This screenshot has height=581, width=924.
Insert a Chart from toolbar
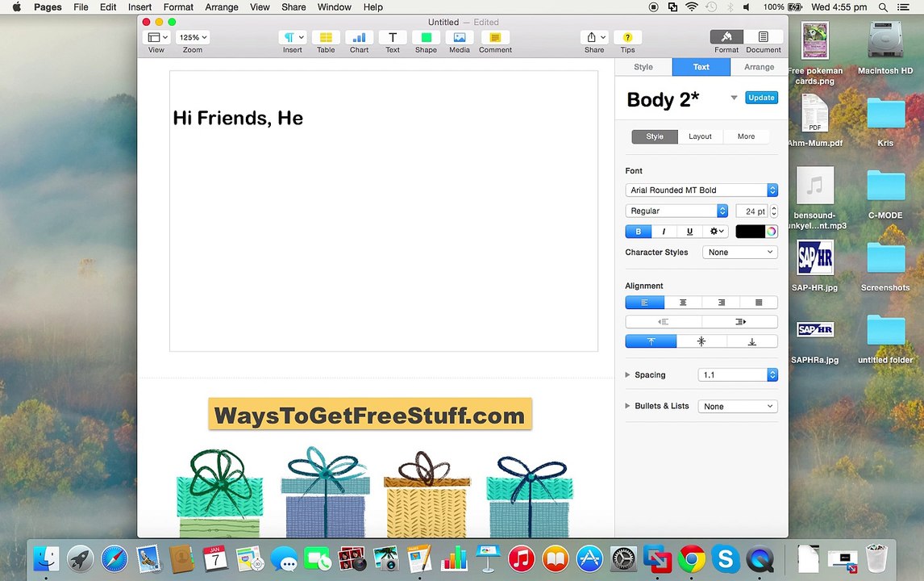tap(359, 37)
